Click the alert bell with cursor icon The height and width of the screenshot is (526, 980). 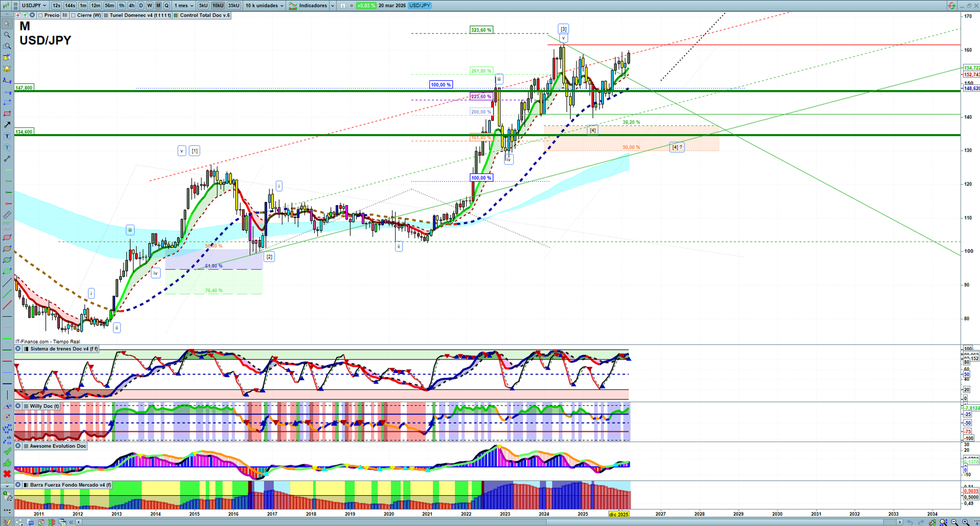[x=7, y=58]
